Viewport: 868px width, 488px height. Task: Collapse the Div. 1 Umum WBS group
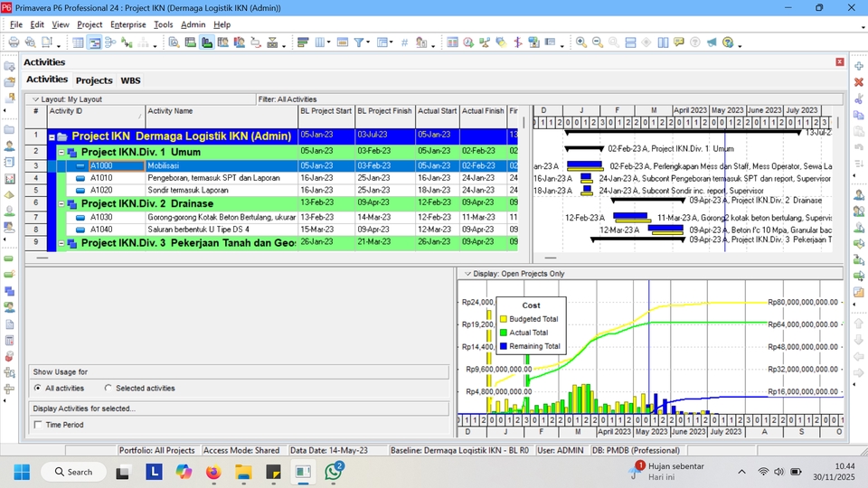point(61,152)
